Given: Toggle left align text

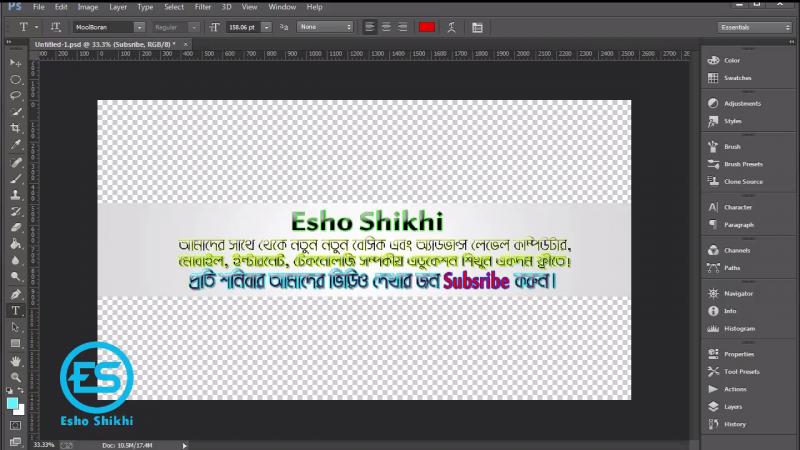Looking at the screenshot, I should point(369,26).
